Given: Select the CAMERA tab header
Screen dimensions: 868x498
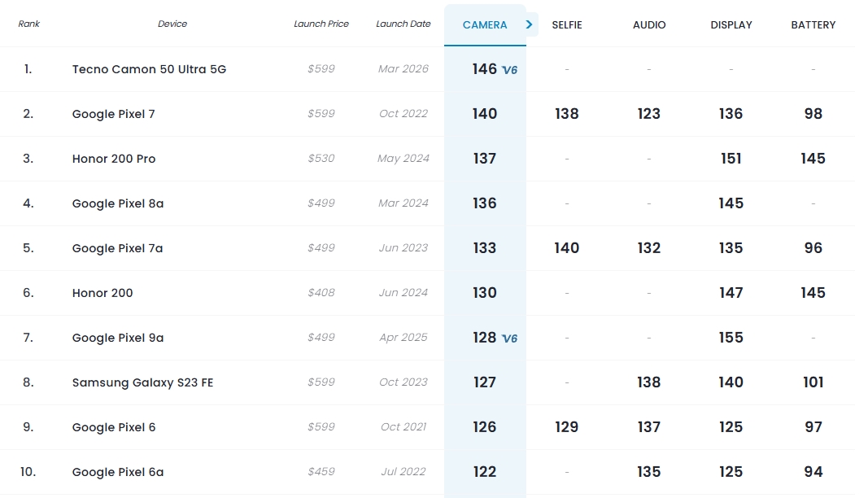Looking at the screenshot, I should [x=485, y=24].
